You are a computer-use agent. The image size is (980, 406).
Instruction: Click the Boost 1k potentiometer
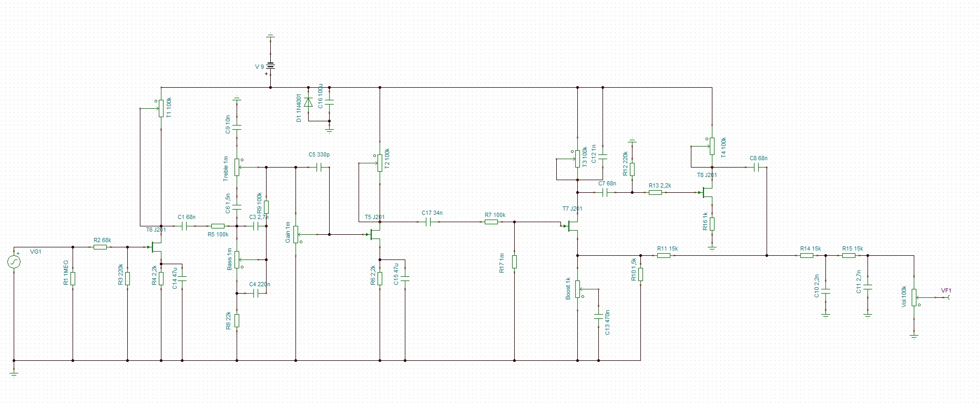pos(578,289)
